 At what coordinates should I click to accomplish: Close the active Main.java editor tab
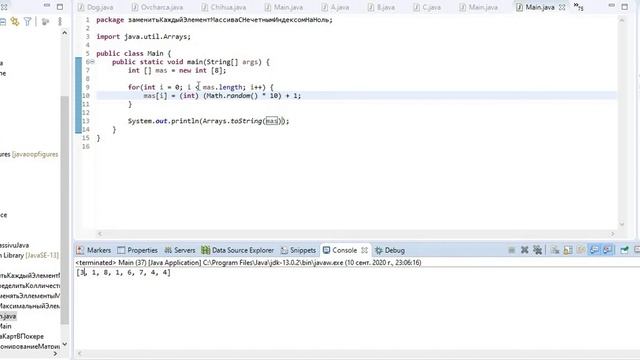[x=562, y=7]
